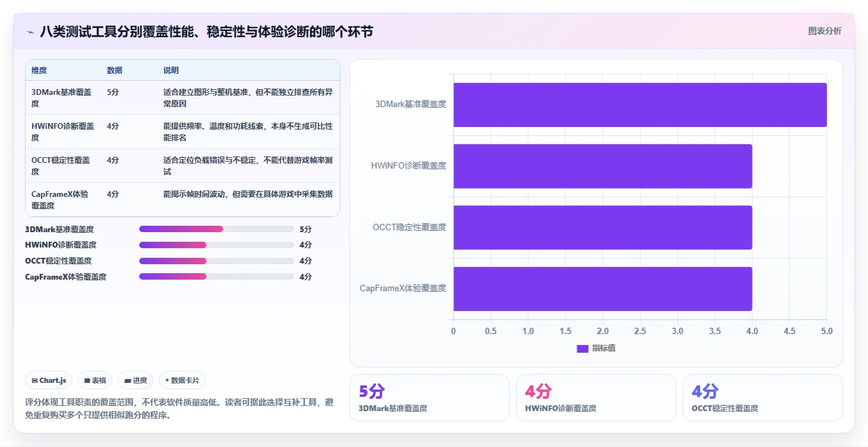The image size is (868, 447).
Task: Click the 4分 value in HWiNFO table row
Action: (113, 126)
